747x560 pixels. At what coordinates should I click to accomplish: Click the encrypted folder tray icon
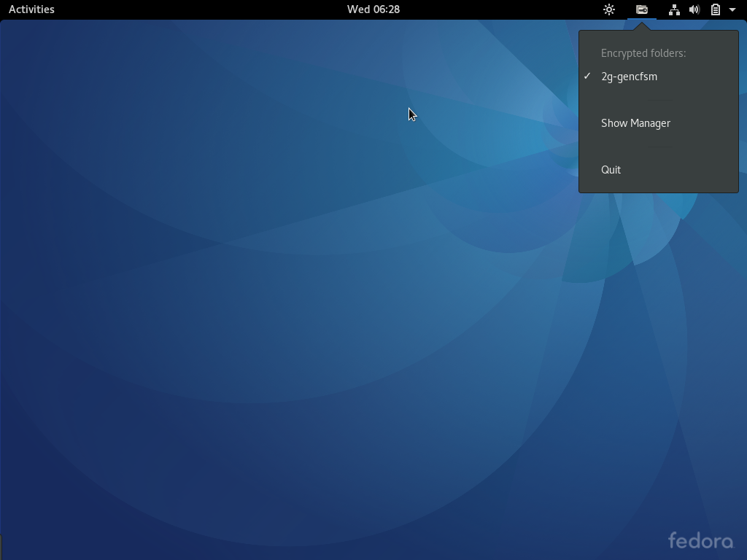[642, 9]
